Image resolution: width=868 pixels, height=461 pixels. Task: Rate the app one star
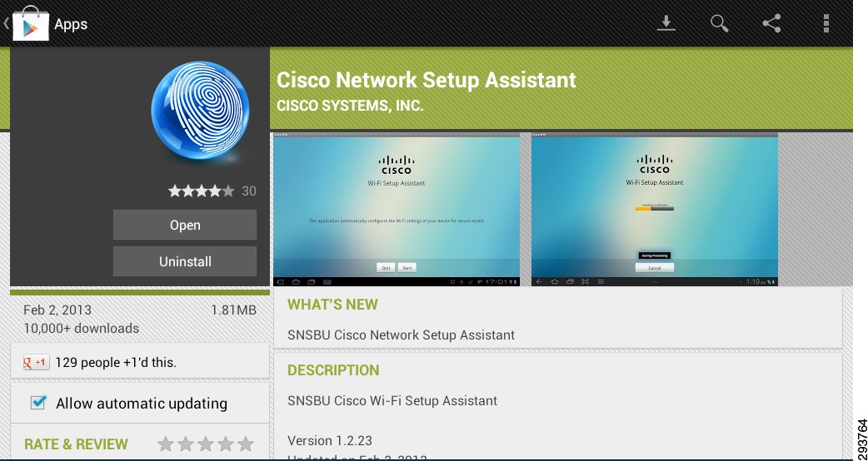pos(166,444)
